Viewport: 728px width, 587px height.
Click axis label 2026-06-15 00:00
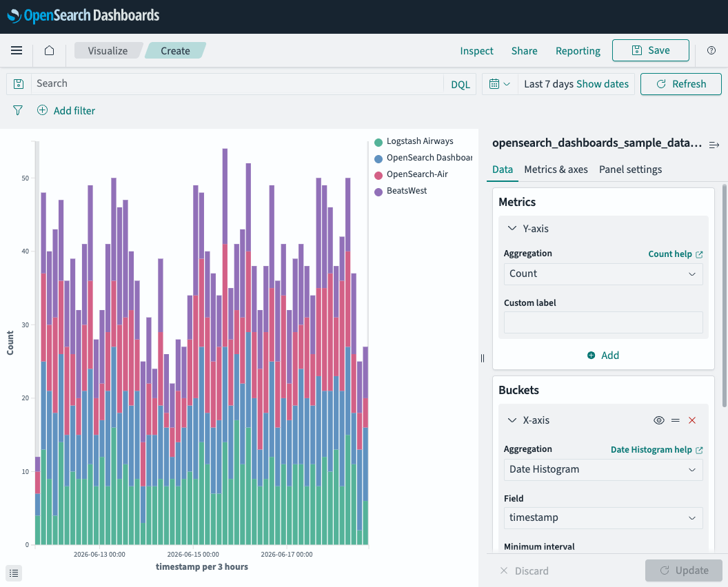coord(193,554)
